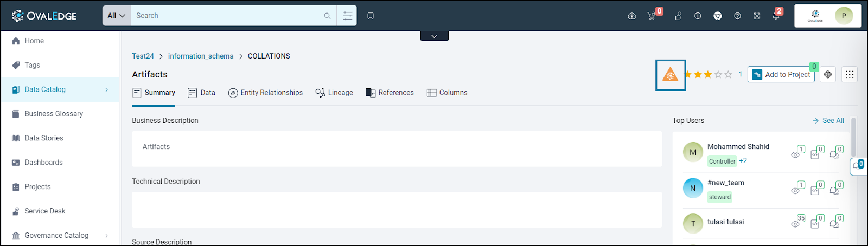
Task: Open the user profile avatar P
Action: pos(844,16)
